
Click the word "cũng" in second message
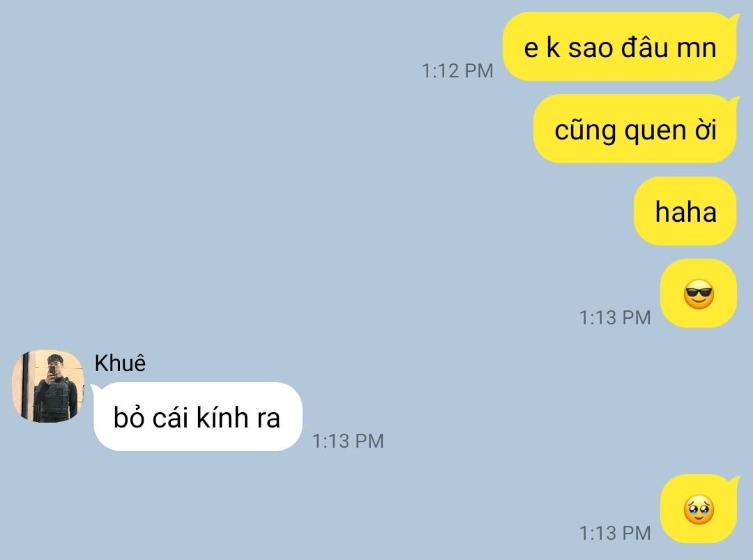click(585, 131)
